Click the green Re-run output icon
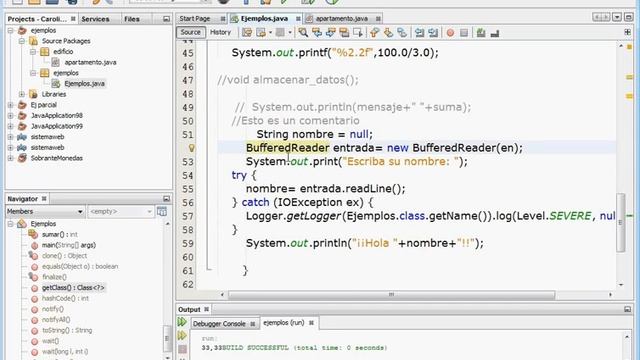Viewport: 640px width, 360px height. [x=182, y=322]
